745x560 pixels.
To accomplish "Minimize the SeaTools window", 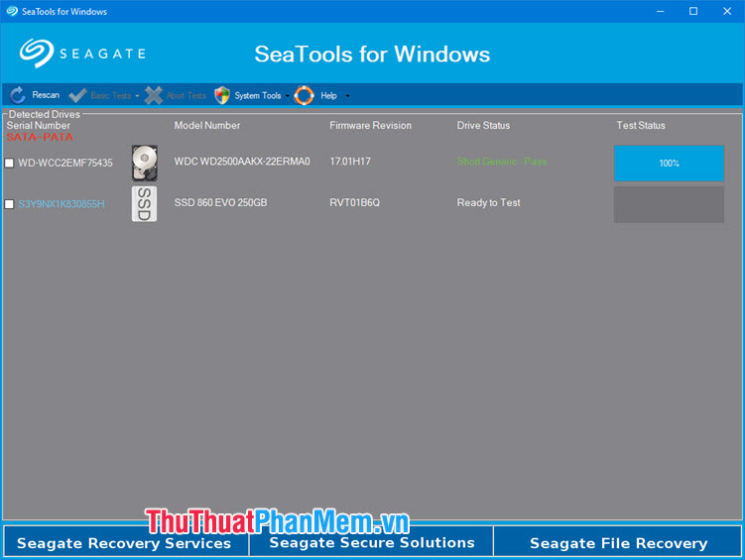I will pos(661,11).
